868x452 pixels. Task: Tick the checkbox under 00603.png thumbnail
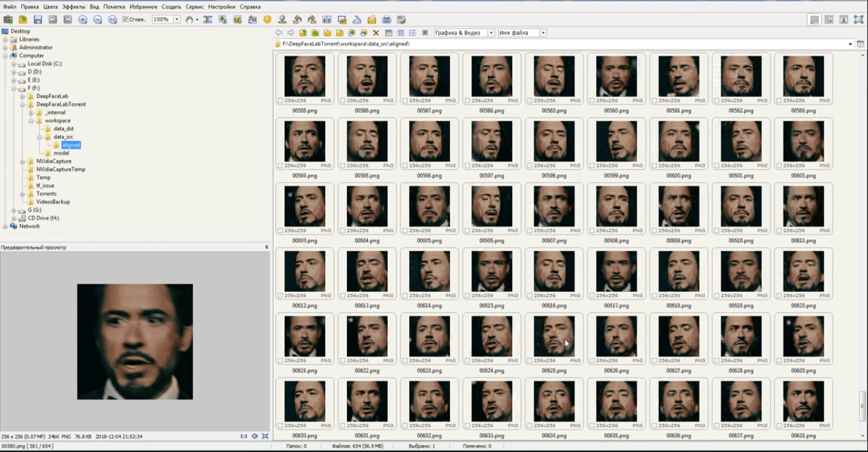pos(280,230)
